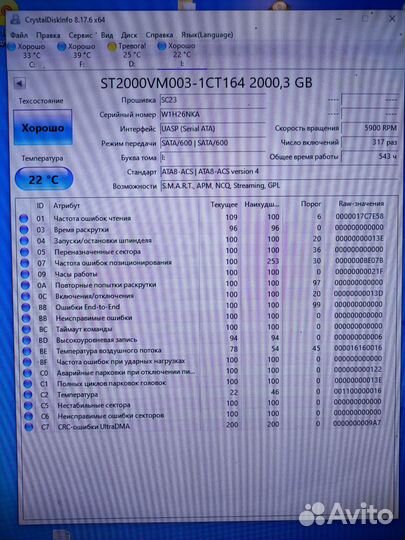The image size is (405, 540).
Task: Click status icon for attribute 07
Action: pos(24,263)
